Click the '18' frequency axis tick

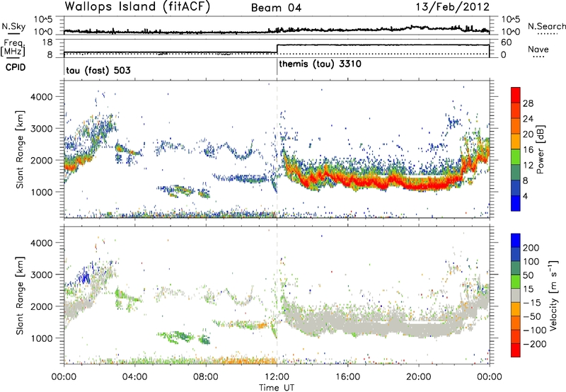point(47,42)
